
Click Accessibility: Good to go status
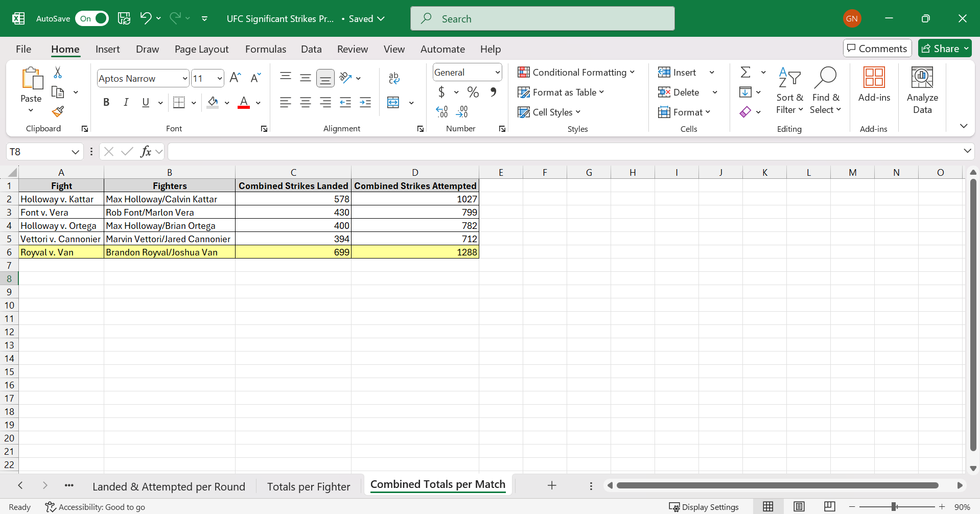[x=96, y=507]
